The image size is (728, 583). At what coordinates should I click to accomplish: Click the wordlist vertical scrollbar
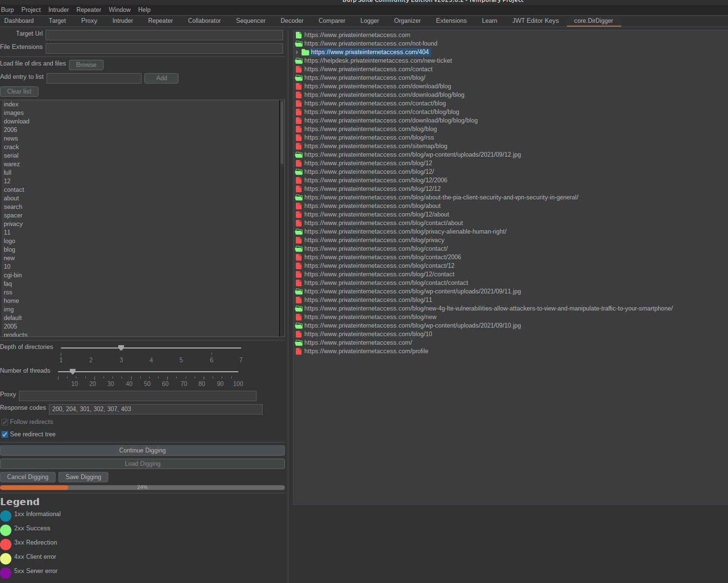click(x=282, y=133)
